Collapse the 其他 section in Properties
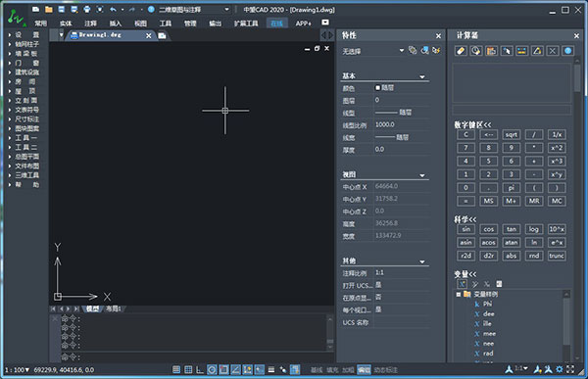 click(422, 261)
